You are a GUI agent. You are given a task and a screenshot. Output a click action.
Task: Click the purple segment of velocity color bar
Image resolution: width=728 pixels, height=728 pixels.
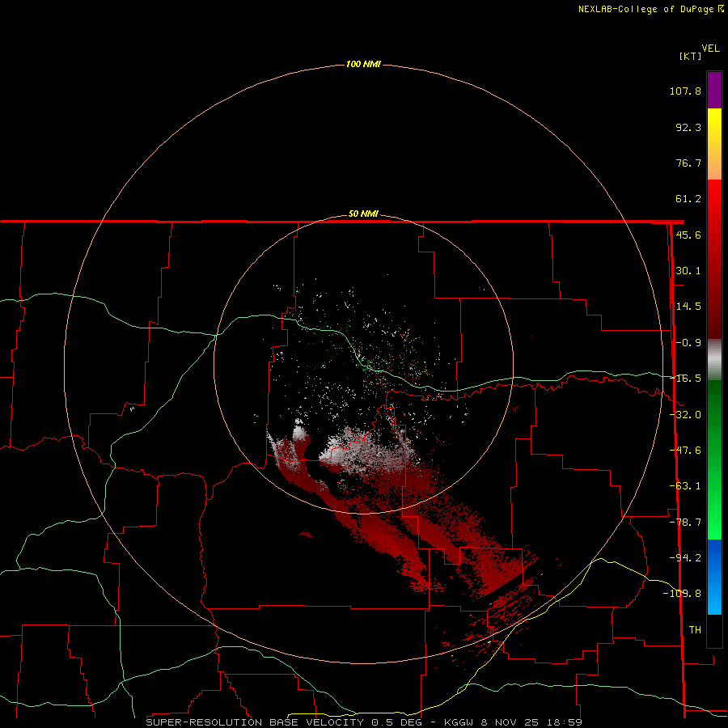click(714, 90)
